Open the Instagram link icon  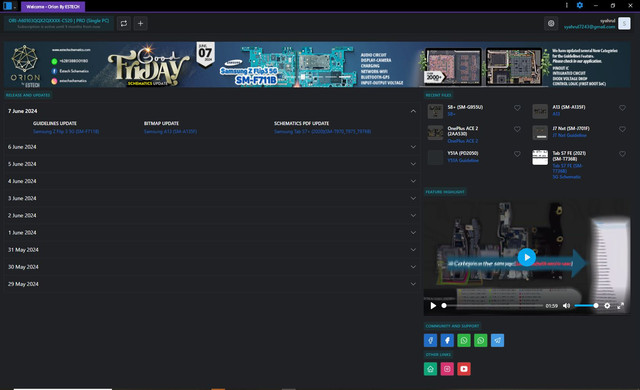pos(447,369)
